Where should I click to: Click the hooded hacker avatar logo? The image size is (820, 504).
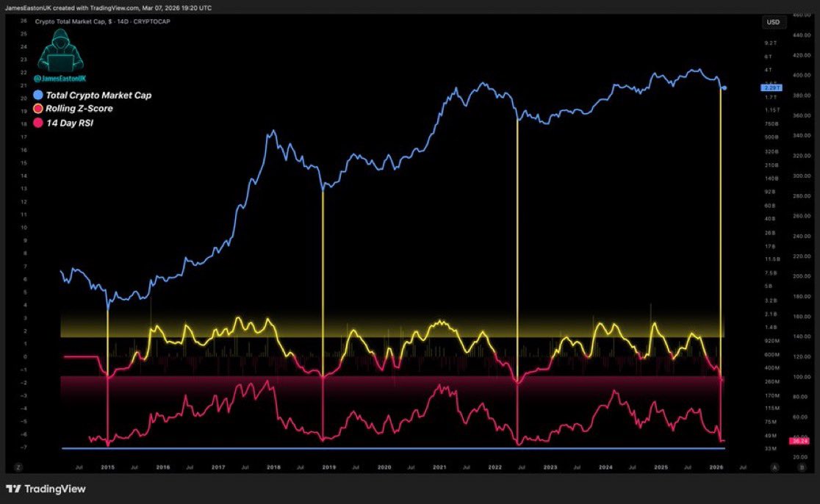(x=60, y=51)
